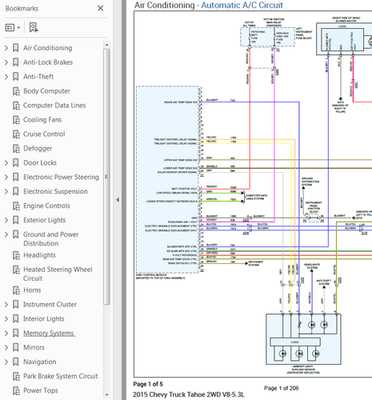This screenshot has height=400, width=372.
Task: Click the Park Brake System Circuit icon
Action: click(16, 376)
